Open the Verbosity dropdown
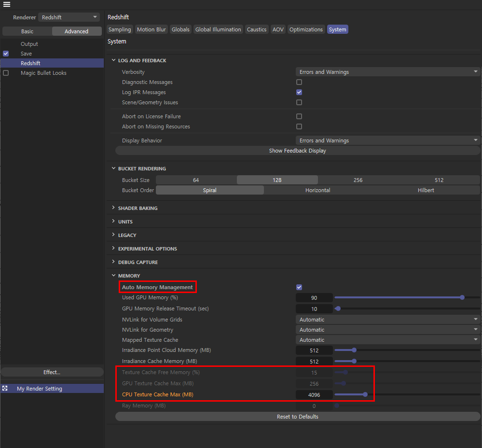Image resolution: width=482 pixels, height=448 pixels. pos(387,72)
